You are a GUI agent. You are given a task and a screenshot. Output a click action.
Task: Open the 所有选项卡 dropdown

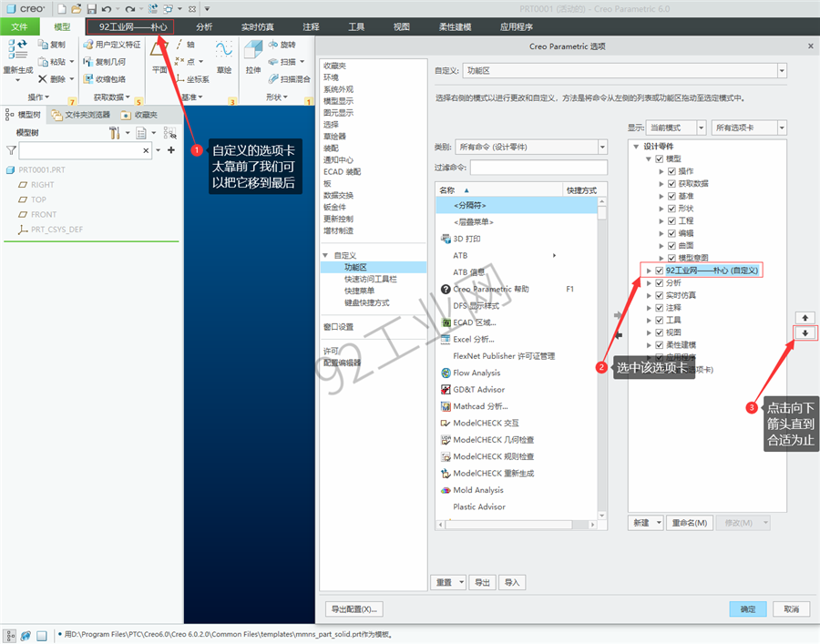pyautogui.click(x=782, y=128)
